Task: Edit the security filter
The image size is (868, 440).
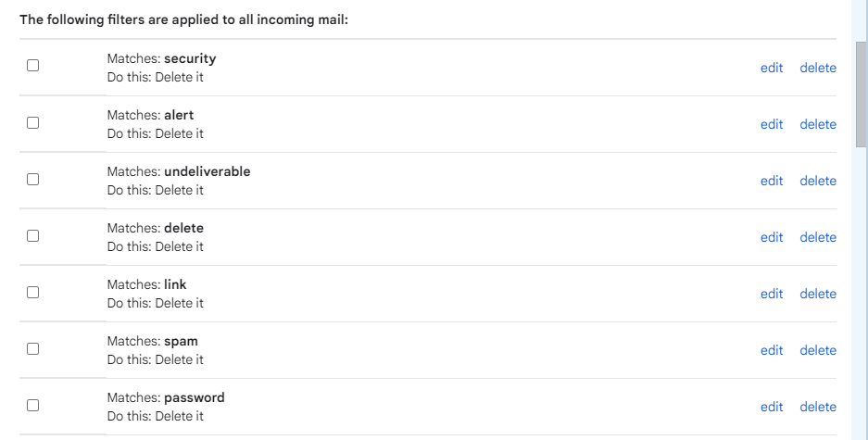Action: click(772, 68)
